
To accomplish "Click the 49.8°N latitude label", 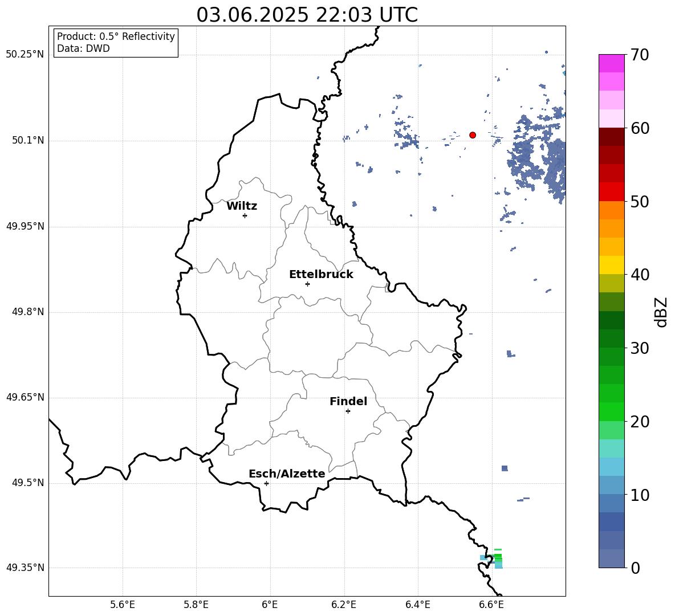I will [x=28, y=312].
